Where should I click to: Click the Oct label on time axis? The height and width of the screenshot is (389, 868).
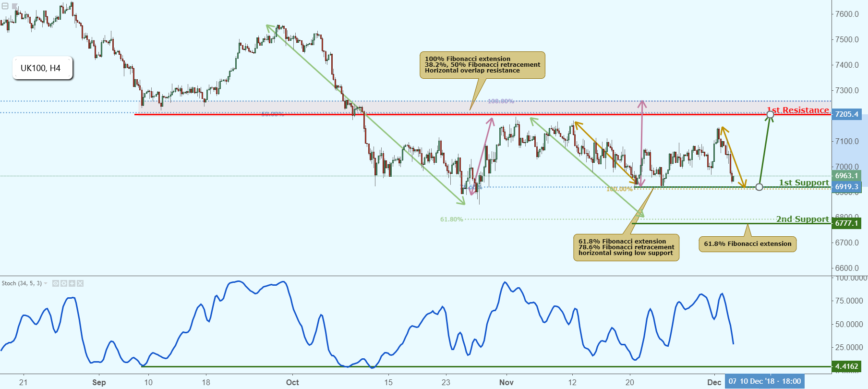click(292, 382)
